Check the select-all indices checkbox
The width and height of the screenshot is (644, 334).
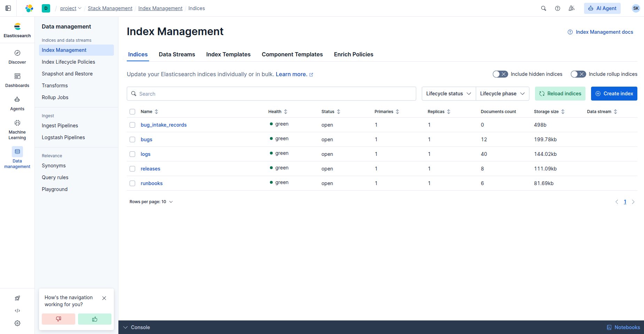pyautogui.click(x=132, y=112)
